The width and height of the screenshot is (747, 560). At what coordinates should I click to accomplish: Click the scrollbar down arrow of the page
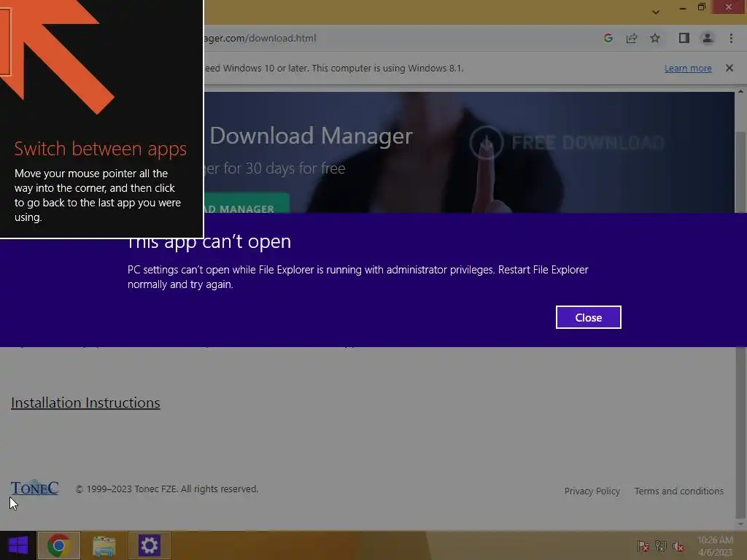coord(740,524)
